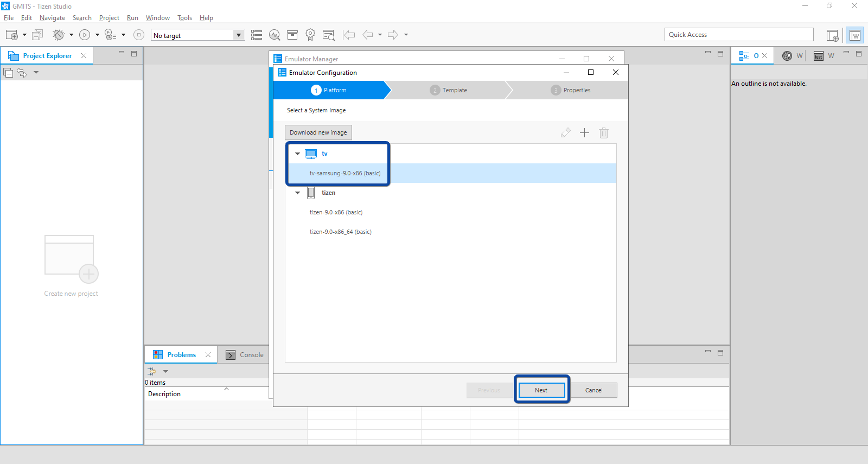Open the File menu

click(x=9, y=18)
